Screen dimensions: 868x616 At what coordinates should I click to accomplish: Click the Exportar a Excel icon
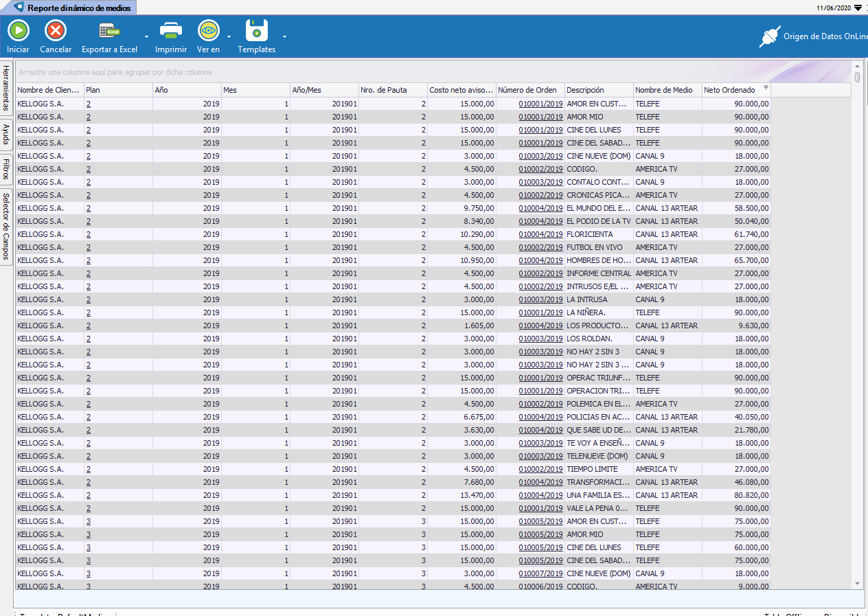click(109, 31)
